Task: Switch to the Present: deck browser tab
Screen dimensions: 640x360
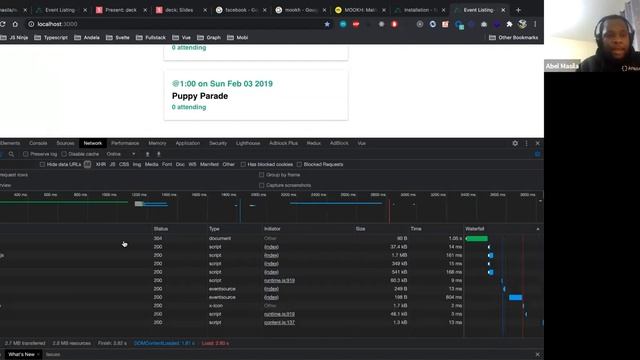Action: (x=121, y=10)
